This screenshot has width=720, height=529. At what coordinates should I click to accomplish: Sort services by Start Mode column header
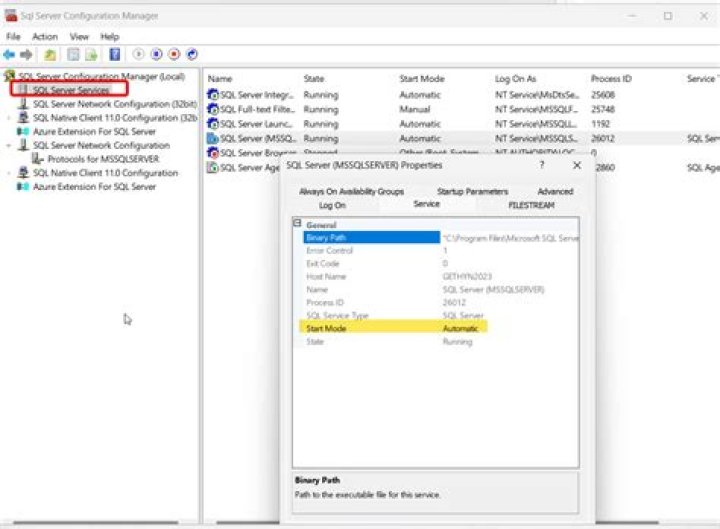422,79
